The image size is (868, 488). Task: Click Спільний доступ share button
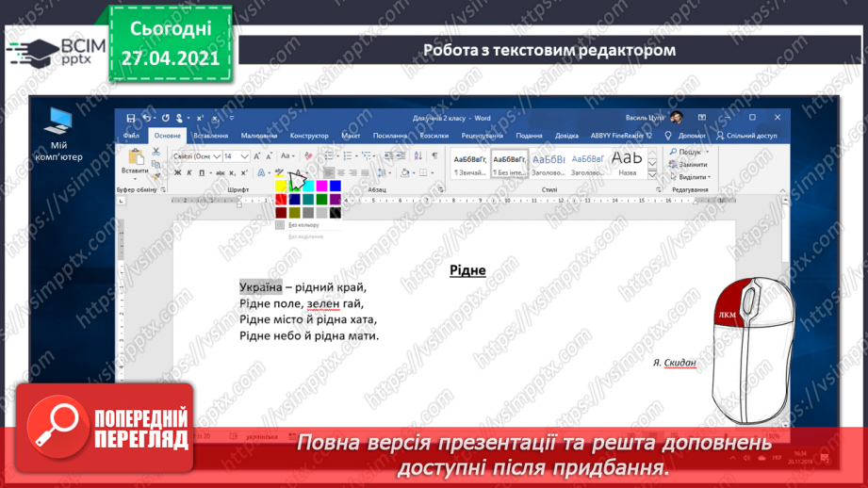(746, 136)
